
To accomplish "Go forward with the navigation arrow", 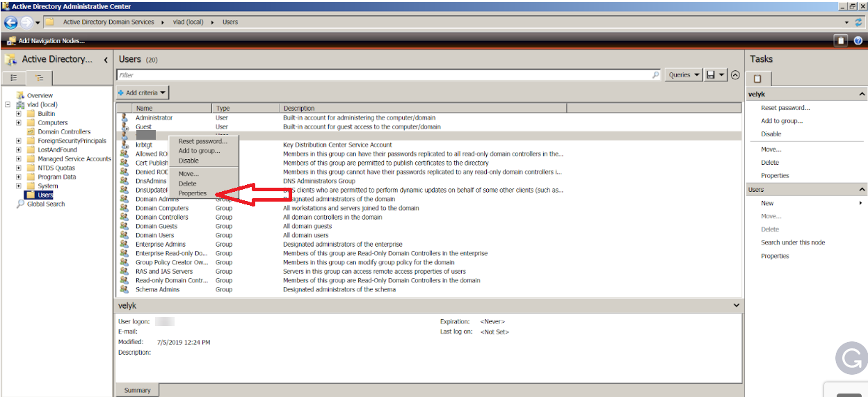I will point(26,22).
